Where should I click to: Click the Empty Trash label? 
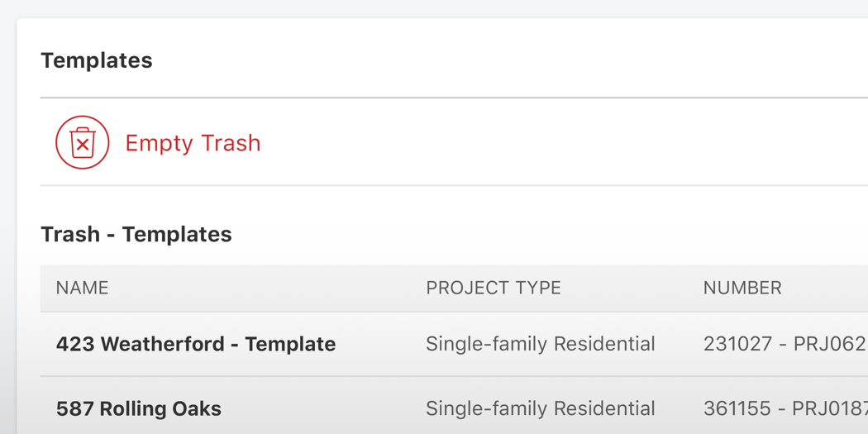(x=193, y=143)
